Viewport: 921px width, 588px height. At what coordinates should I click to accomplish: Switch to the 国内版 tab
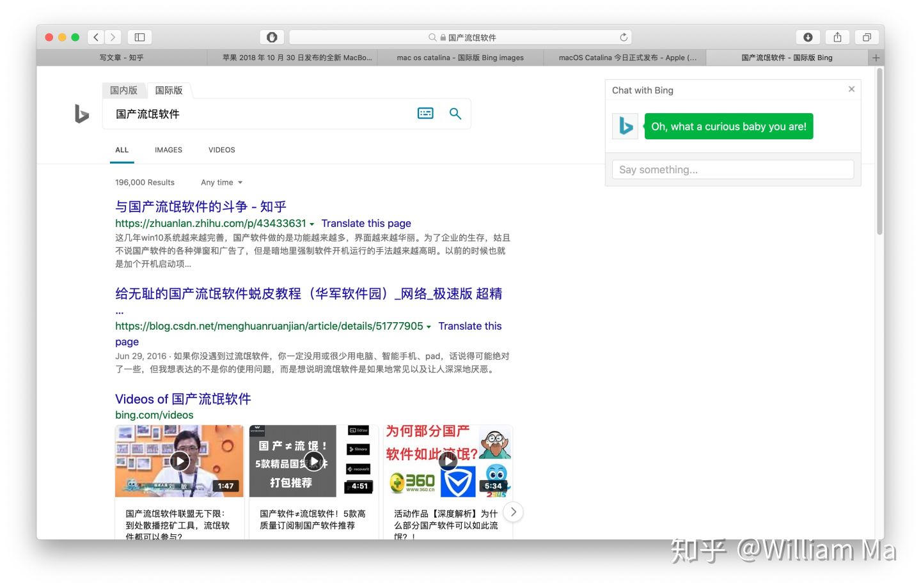point(123,90)
